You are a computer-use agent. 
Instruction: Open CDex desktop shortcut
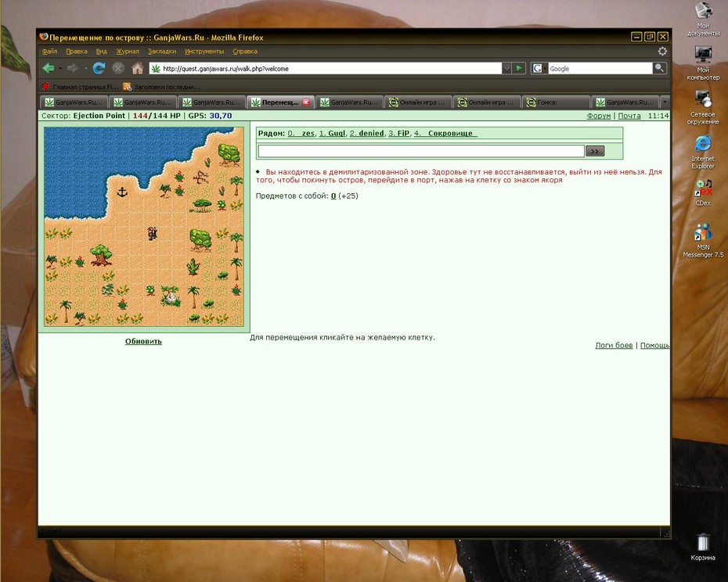click(703, 192)
